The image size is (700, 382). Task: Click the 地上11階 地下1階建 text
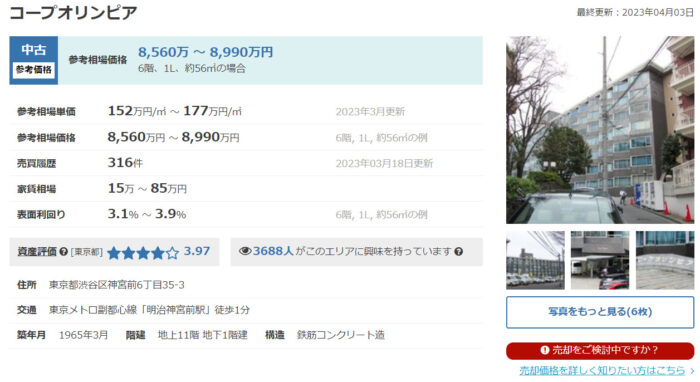[203, 335]
